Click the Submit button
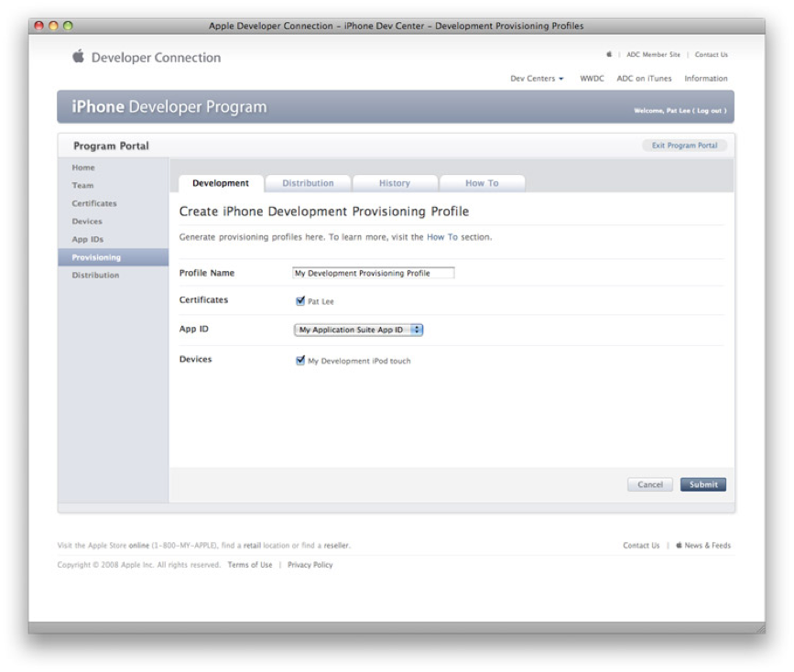Screen dimensions: 794x672 click(x=702, y=484)
